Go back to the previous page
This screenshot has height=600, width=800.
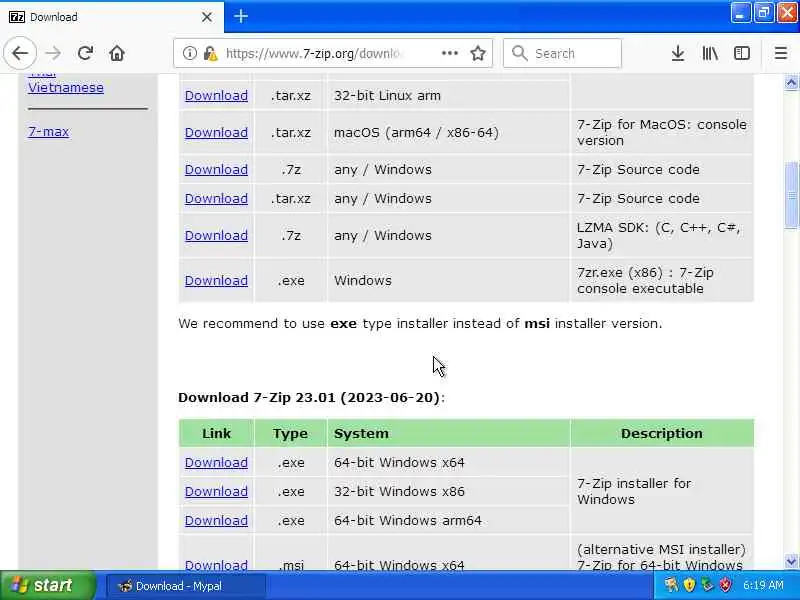pyautogui.click(x=20, y=53)
